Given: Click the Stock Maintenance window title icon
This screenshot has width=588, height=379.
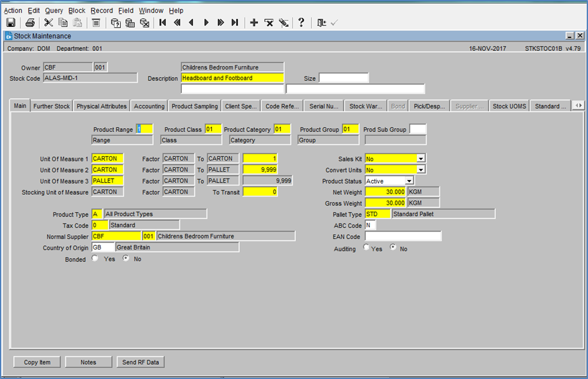Looking at the screenshot, I should (8, 36).
